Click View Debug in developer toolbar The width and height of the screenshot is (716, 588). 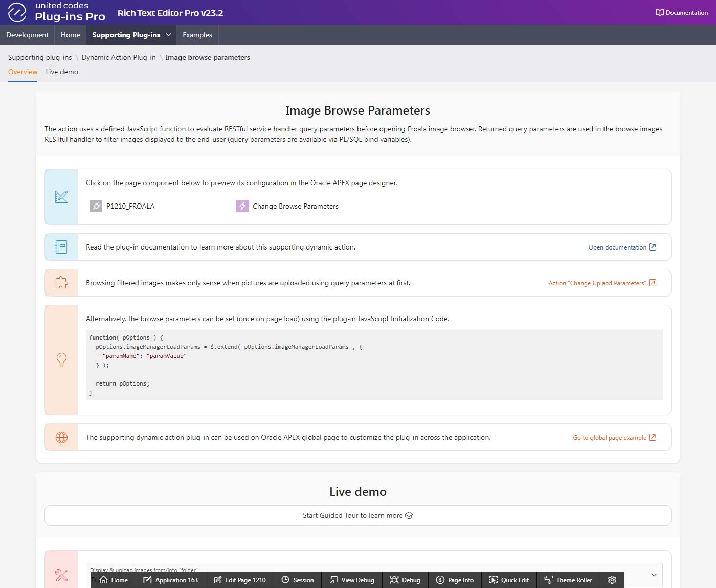352,580
